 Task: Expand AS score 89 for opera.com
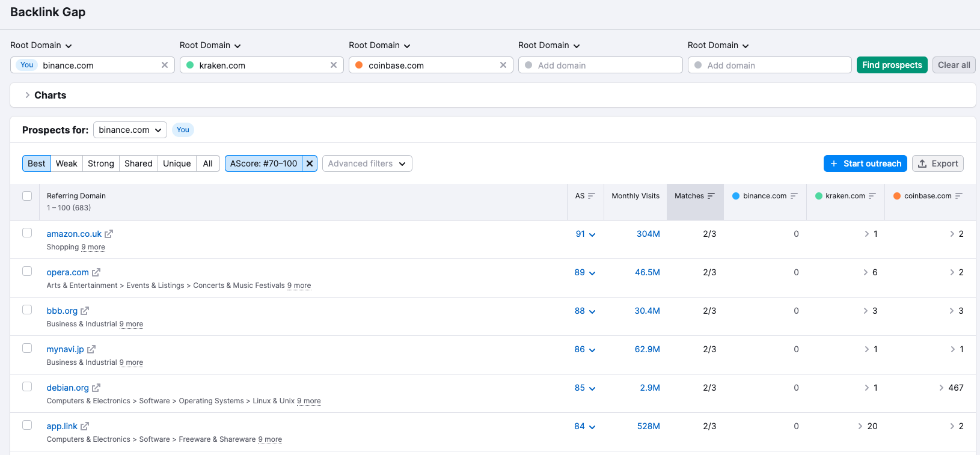pyautogui.click(x=585, y=272)
